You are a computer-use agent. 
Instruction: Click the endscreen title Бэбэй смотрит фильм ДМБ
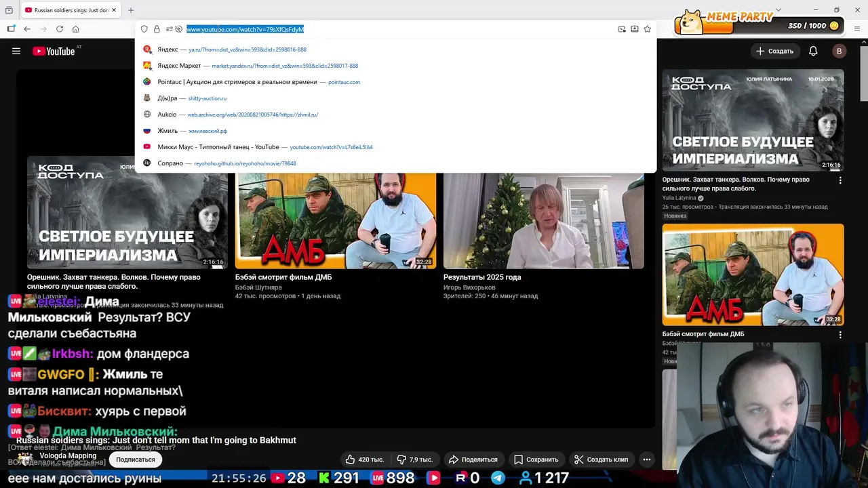click(x=283, y=277)
